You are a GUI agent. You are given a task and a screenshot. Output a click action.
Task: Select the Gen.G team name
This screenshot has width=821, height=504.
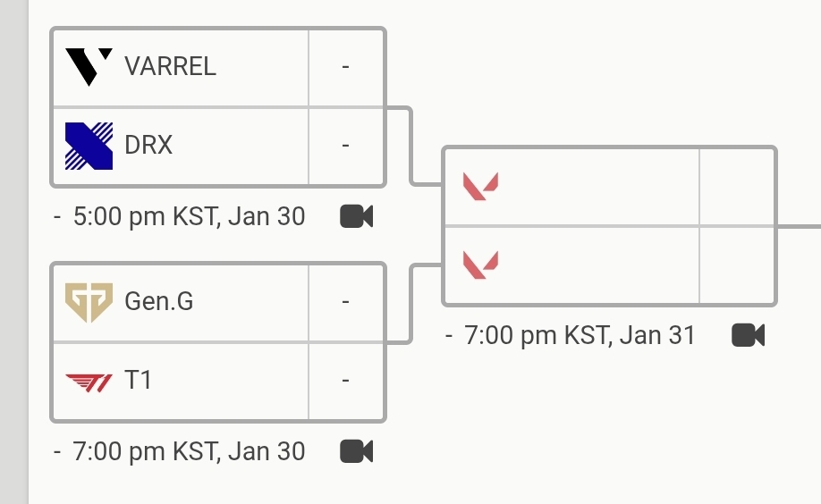159,302
